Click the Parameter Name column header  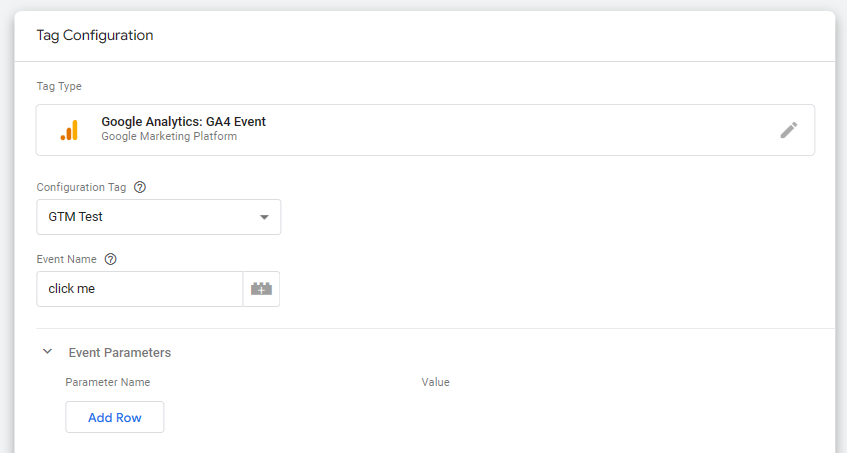[107, 382]
